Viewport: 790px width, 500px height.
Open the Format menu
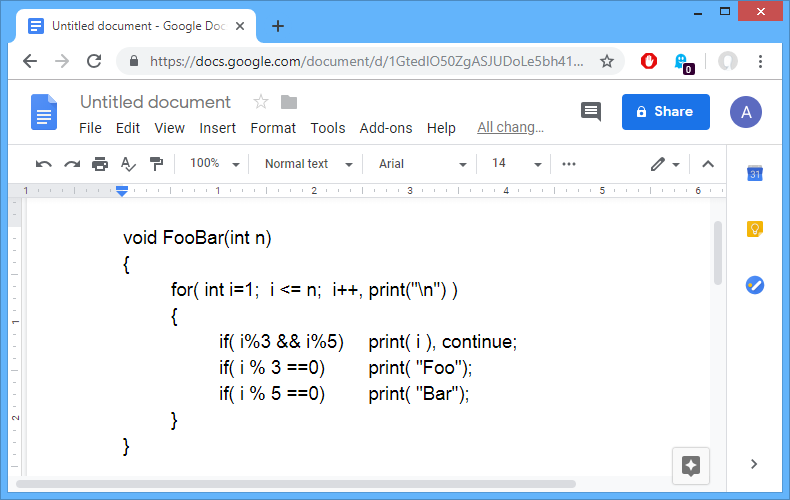pyautogui.click(x=273, y=128)
